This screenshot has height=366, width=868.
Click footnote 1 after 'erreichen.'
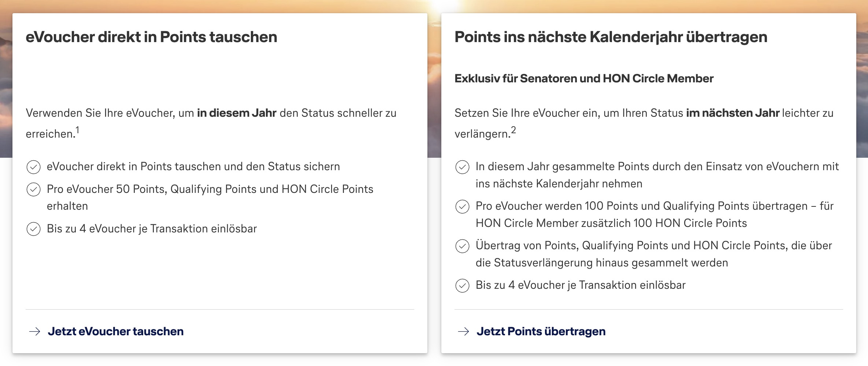click(78, 130)
